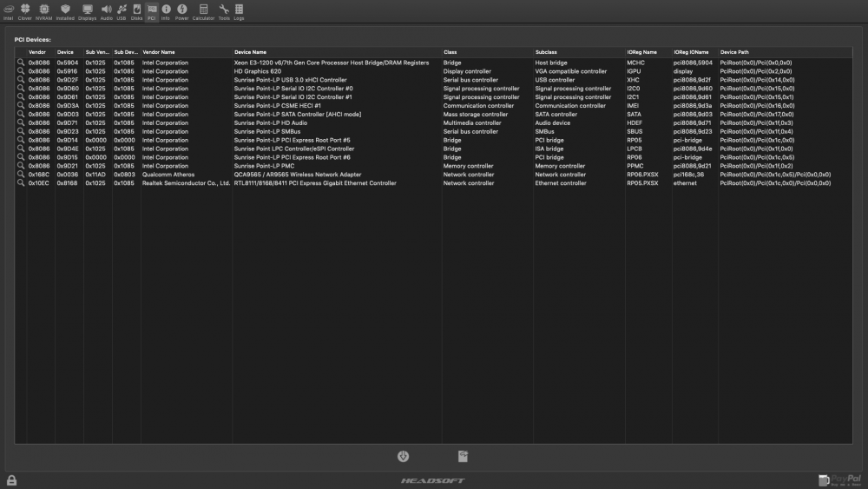Click the export PCI devices icon
Viewport: 868px width, 489px height.
tap(463, 456)
